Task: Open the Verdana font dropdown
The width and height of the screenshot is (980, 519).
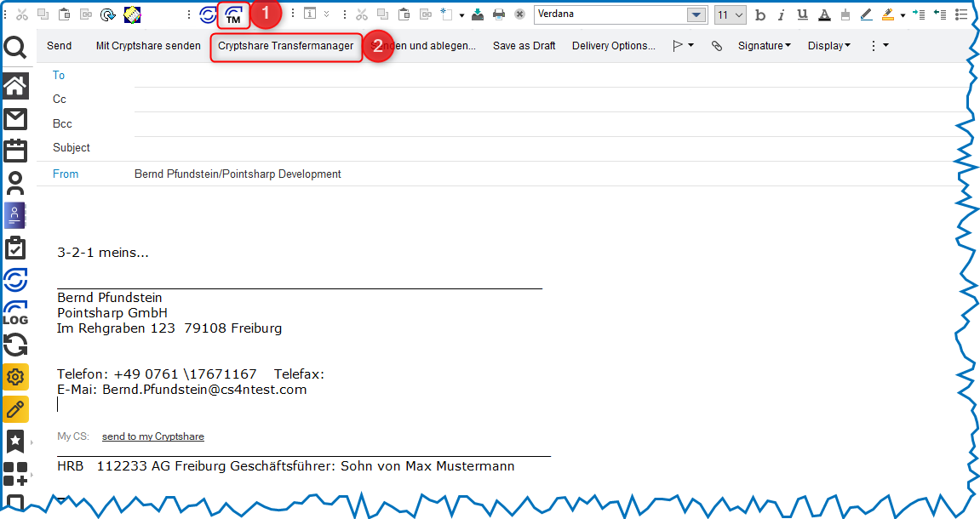Action: tap(696, 14)
